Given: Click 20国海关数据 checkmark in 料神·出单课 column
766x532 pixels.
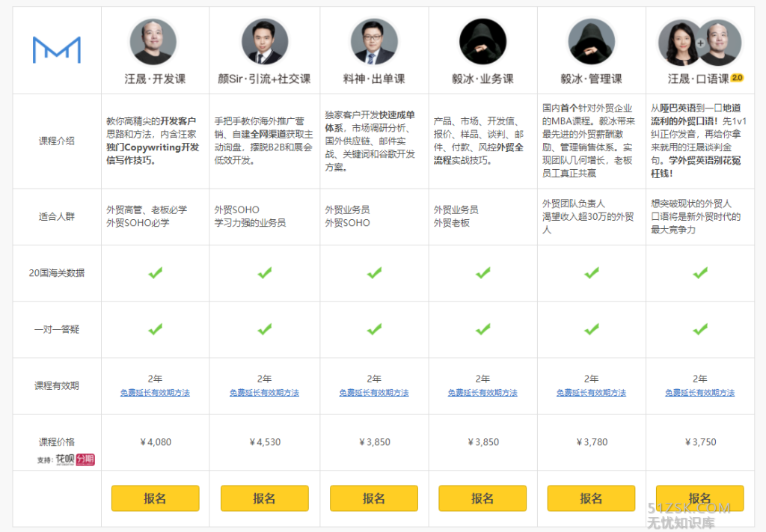Looking at the screenshot, I should (x=374, y=273).
